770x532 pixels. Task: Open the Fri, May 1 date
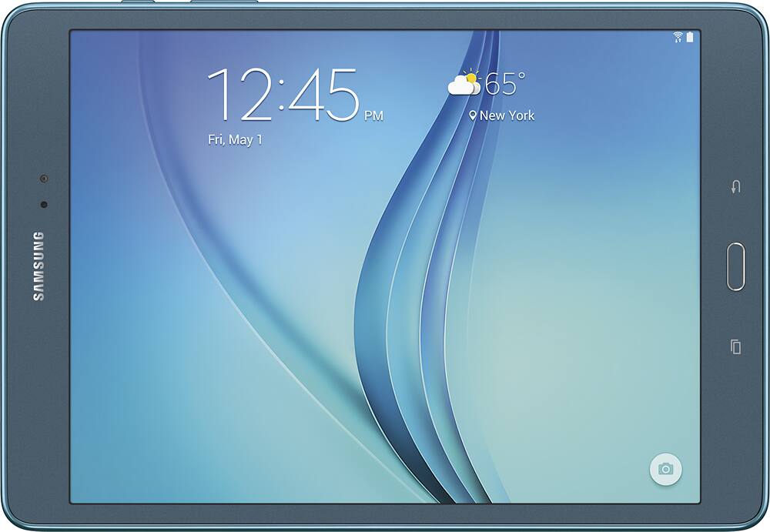click(x=235, y=139)
